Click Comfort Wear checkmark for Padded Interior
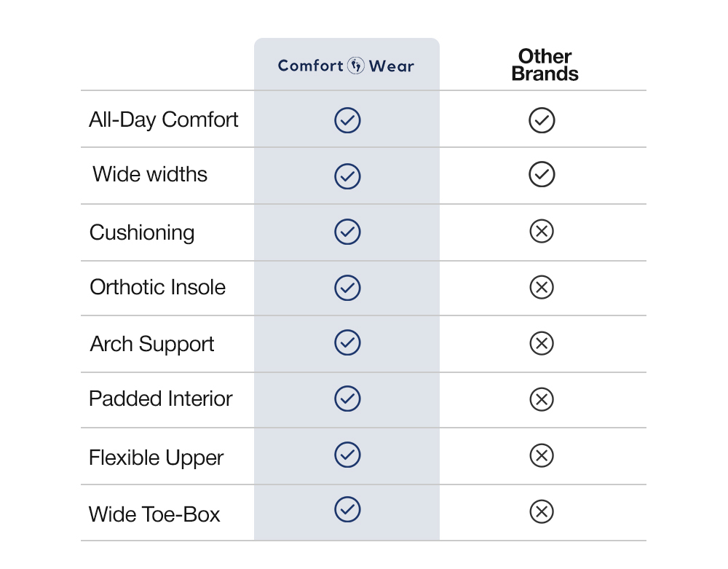 click(347, 399)
